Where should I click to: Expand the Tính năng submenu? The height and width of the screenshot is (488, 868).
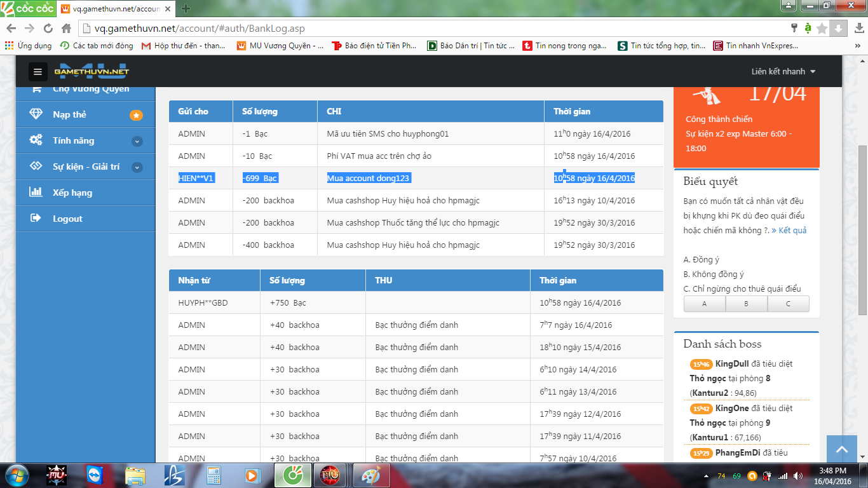137,141
